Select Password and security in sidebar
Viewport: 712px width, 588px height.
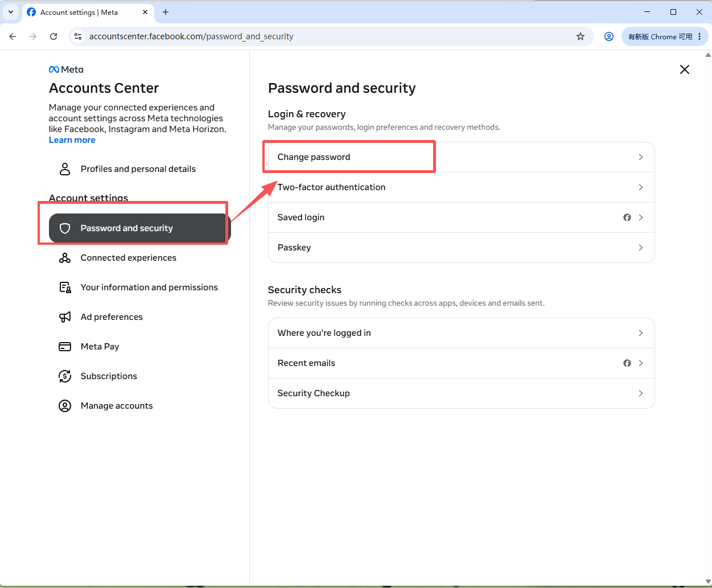140,228
